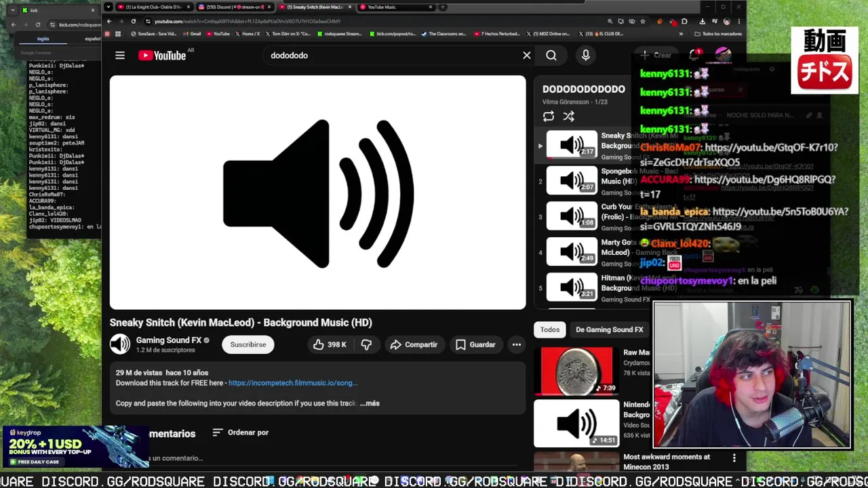
Task: Open site settings icon in Kick address bar
Action: (52, 24)
